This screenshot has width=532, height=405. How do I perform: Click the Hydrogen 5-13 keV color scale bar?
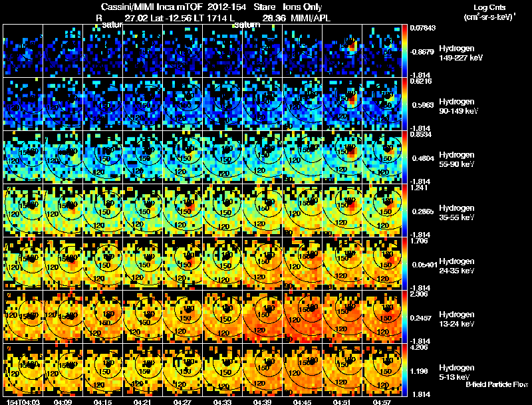[404, 370]
